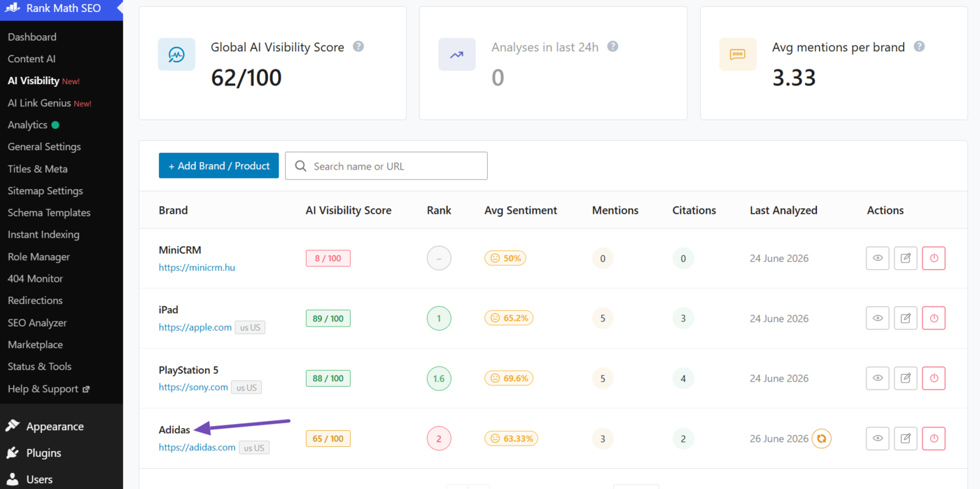Click the 63.33% sentiment badge
Viewport: 980px width, 489px height.
pos(512,439)
